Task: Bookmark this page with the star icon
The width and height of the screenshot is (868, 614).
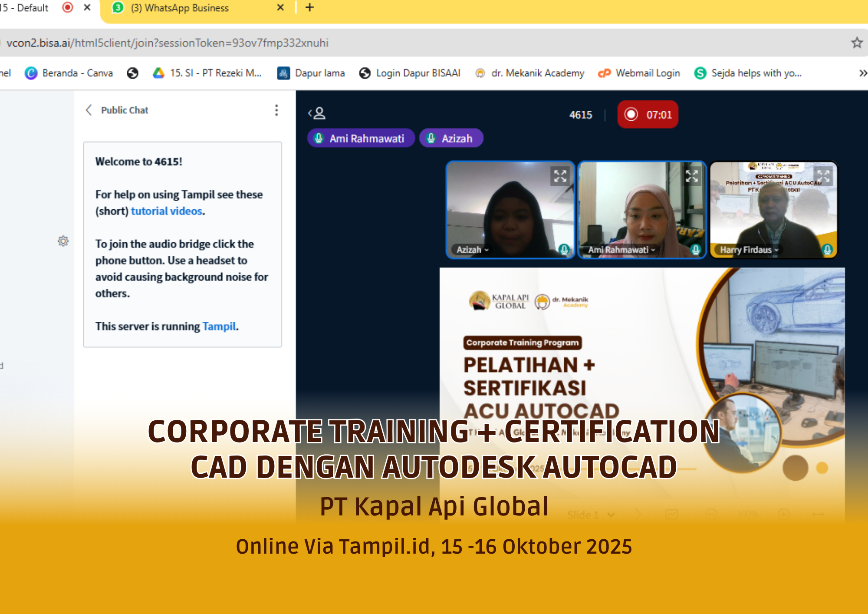Action: tap(856, 43)
